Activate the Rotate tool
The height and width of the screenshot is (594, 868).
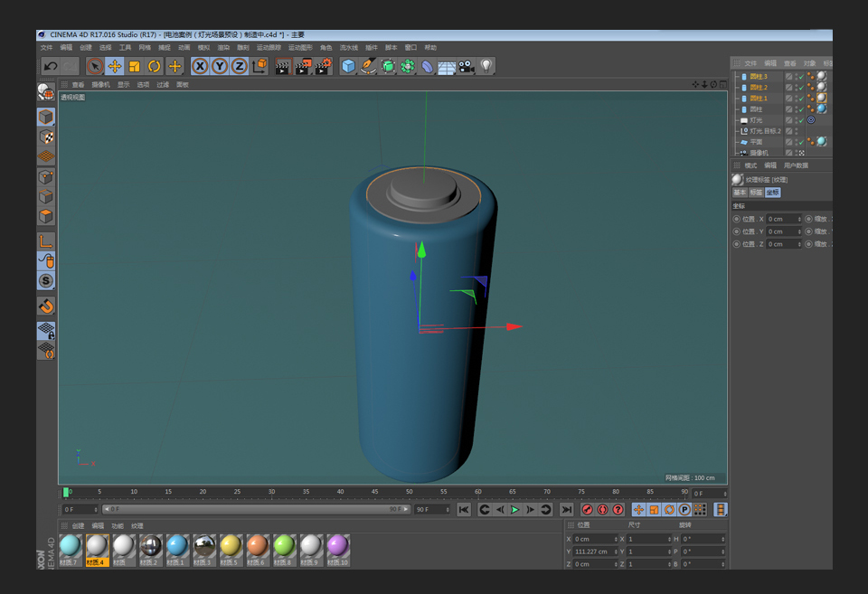coord(152,65)
